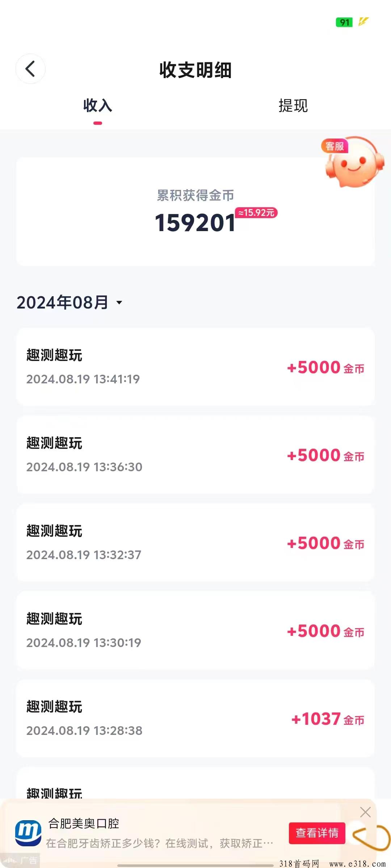
Task: Tap the back arrow icon
Action: [30, 69]
